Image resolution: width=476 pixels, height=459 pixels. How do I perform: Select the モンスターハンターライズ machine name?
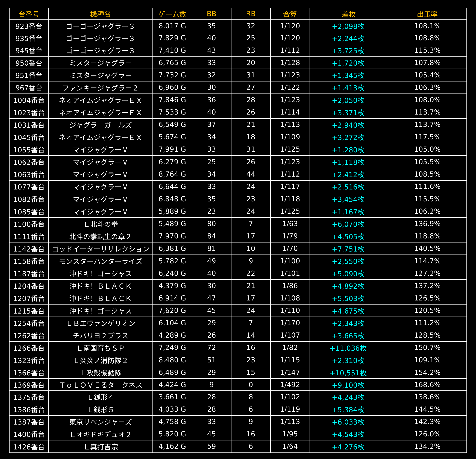[x=101, y=261]
